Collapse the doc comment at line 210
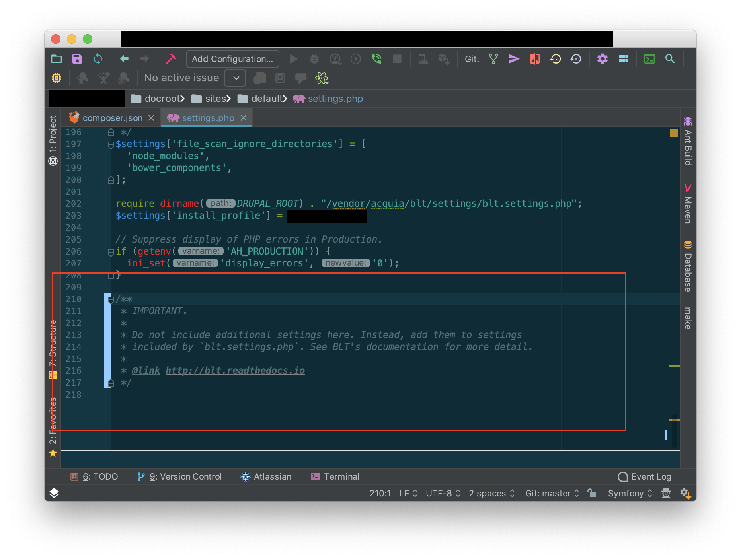 111,299
